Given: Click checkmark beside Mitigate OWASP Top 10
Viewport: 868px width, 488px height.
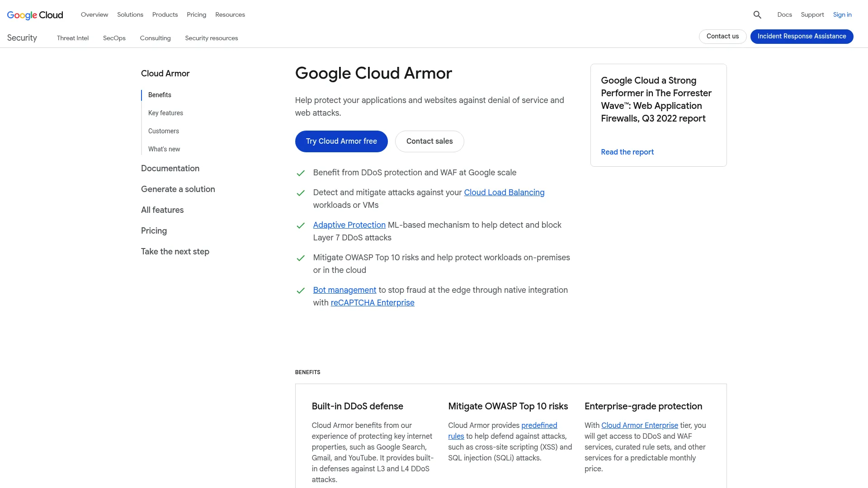Looking at the screenshot, I should tap(300, 258).
